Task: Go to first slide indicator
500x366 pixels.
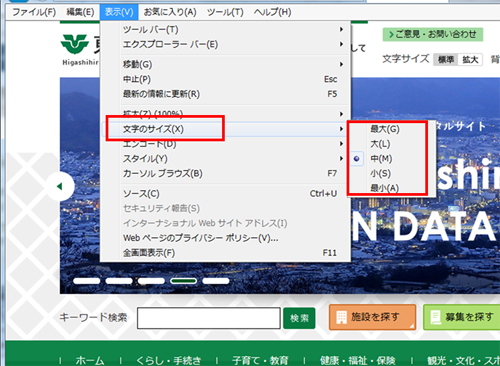Action: pyautogui.click(x=87, y=281)
